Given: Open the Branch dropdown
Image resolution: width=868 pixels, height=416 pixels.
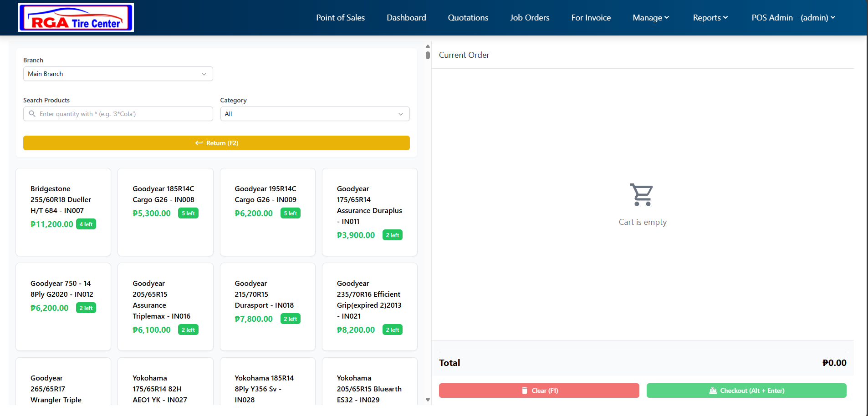Looking at the screenshot, I should [118, 74].
